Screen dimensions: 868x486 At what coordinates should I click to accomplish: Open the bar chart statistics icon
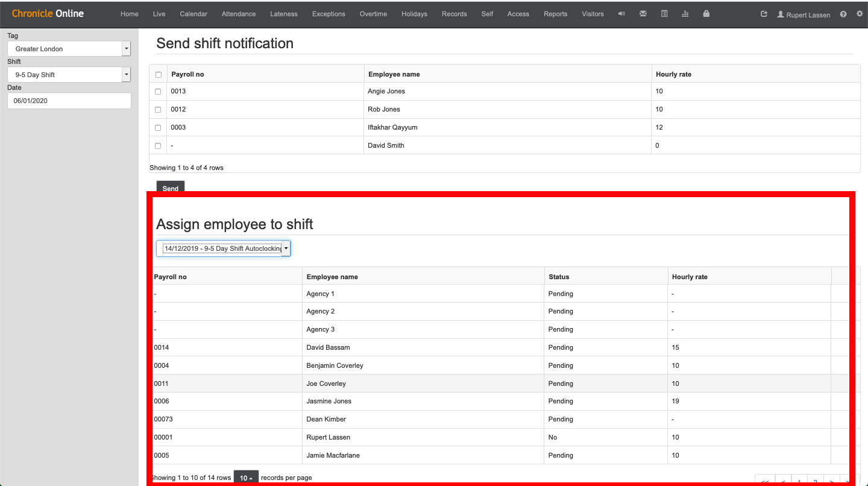coord(685,14)
